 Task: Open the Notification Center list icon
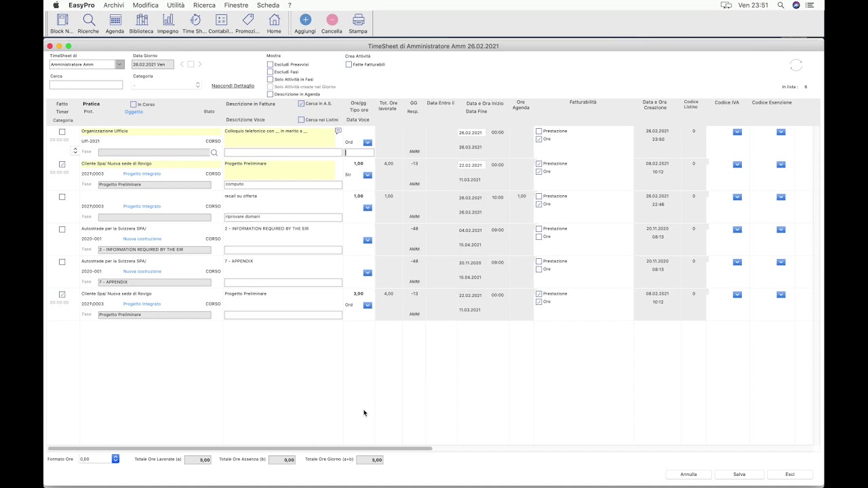810,5
